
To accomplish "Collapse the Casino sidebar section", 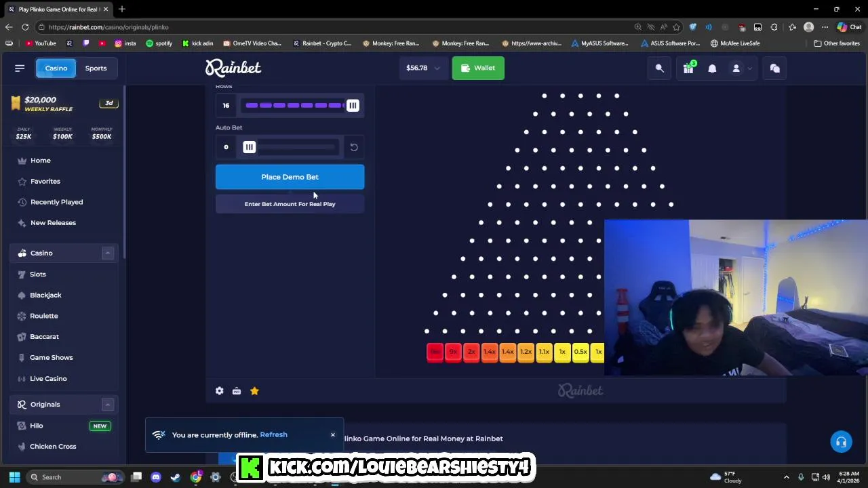I will point(107,253).
